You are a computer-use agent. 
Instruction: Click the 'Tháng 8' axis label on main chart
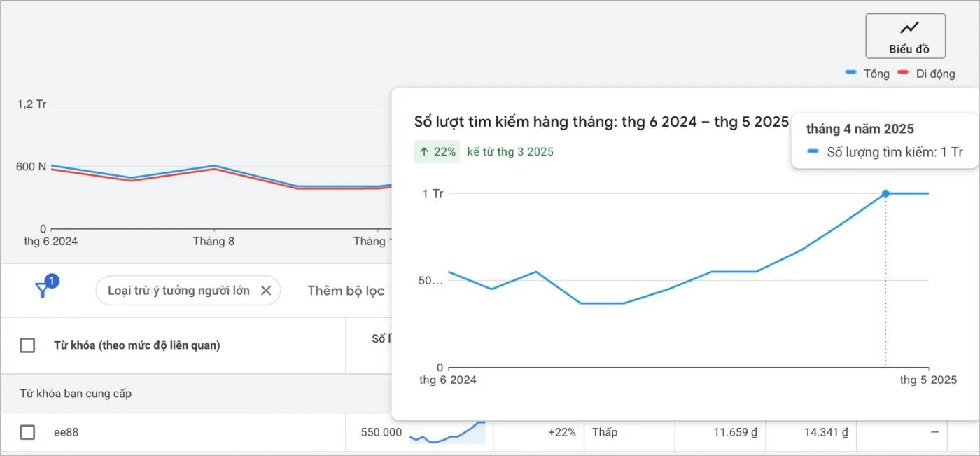[213, 242]
